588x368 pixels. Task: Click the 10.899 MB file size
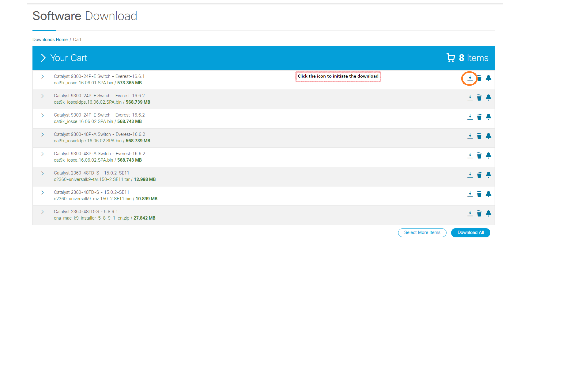pos(147,199)
